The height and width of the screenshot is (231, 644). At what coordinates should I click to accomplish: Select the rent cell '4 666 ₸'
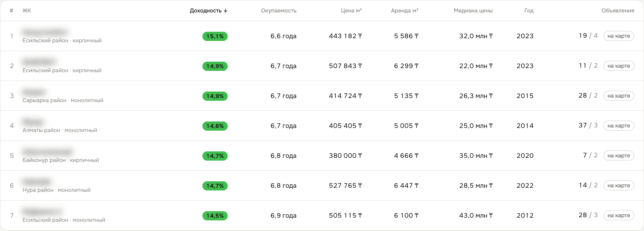(406, 156)
